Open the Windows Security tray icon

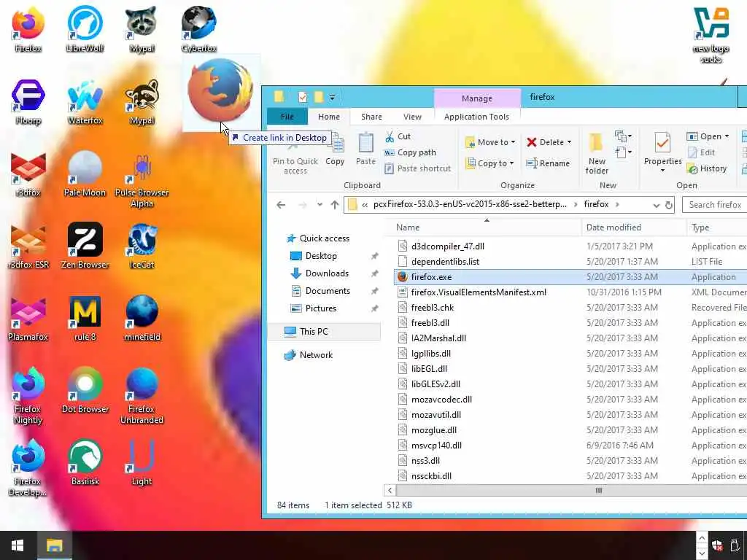717,545
